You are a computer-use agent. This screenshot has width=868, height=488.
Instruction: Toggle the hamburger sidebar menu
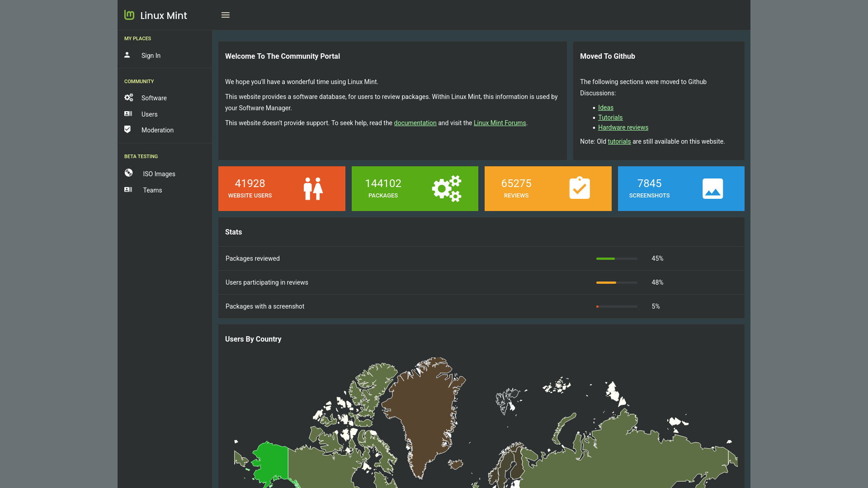[x=226, y=15]
